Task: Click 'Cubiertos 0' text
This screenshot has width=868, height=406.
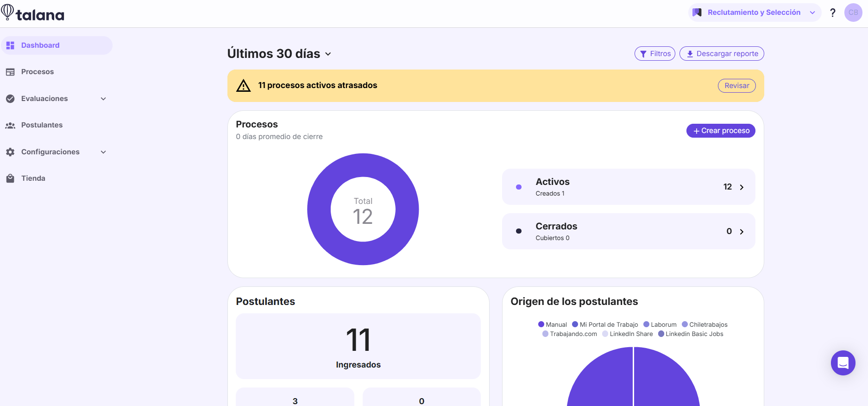Action: pyautogui.click(x=553, y=238)
